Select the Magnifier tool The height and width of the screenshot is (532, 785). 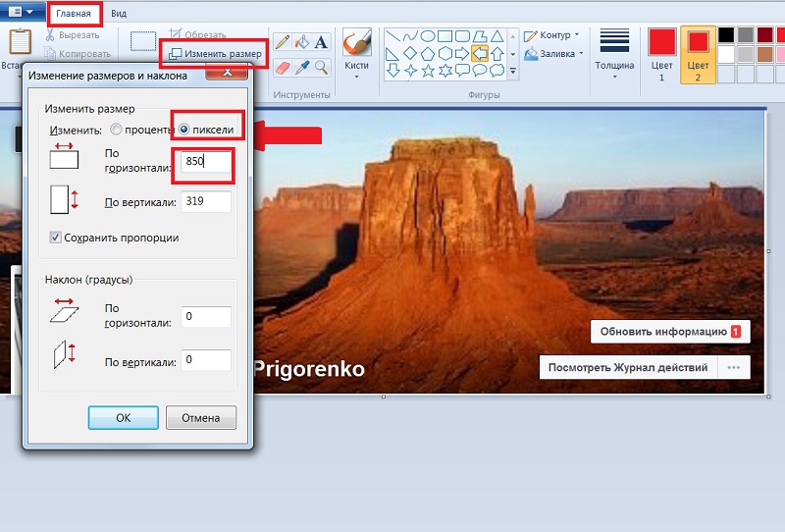click(321, 67)
